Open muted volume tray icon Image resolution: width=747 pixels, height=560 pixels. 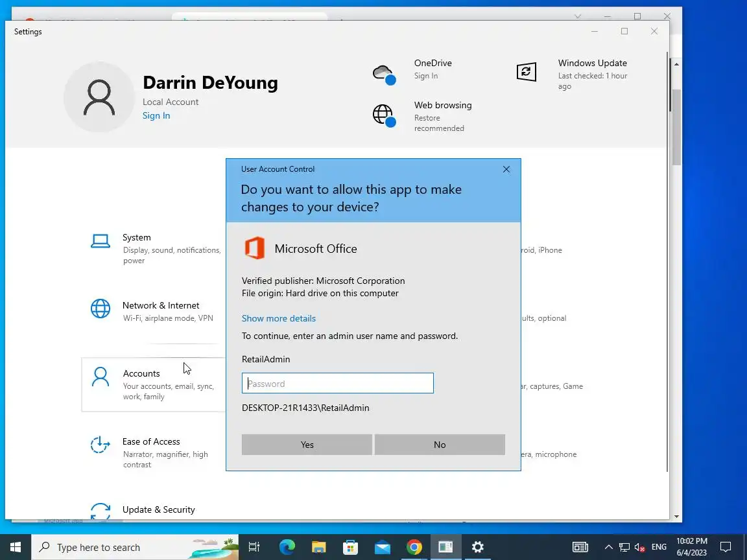pos(640,547)
